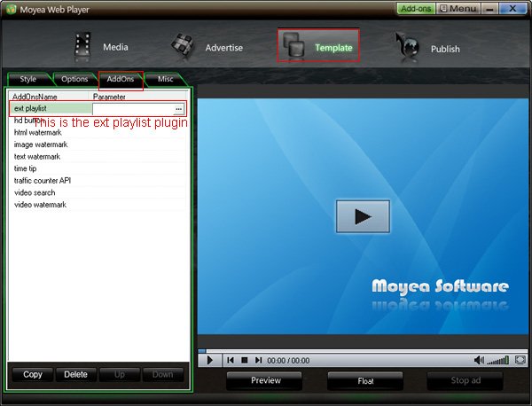
Task: Click the Preview button
Action: (x=264, y=380)
